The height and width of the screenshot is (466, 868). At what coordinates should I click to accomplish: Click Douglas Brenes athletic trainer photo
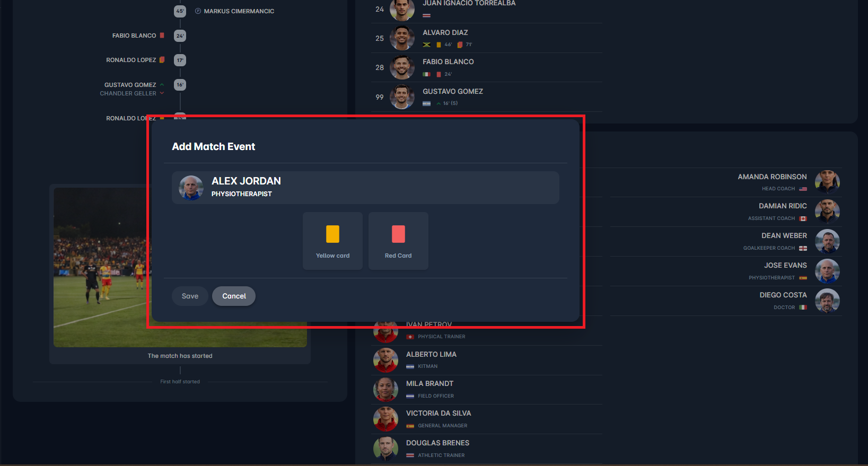click(x=385, y=449)
